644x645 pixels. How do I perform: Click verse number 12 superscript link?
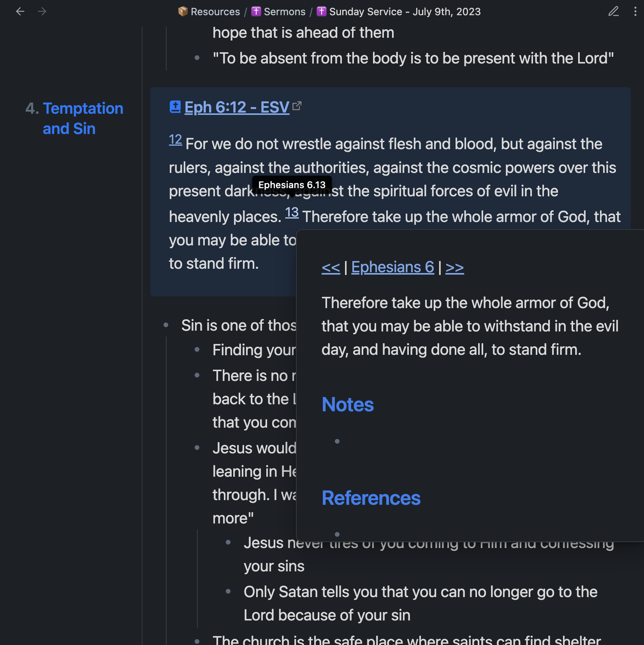coord(175,140)
